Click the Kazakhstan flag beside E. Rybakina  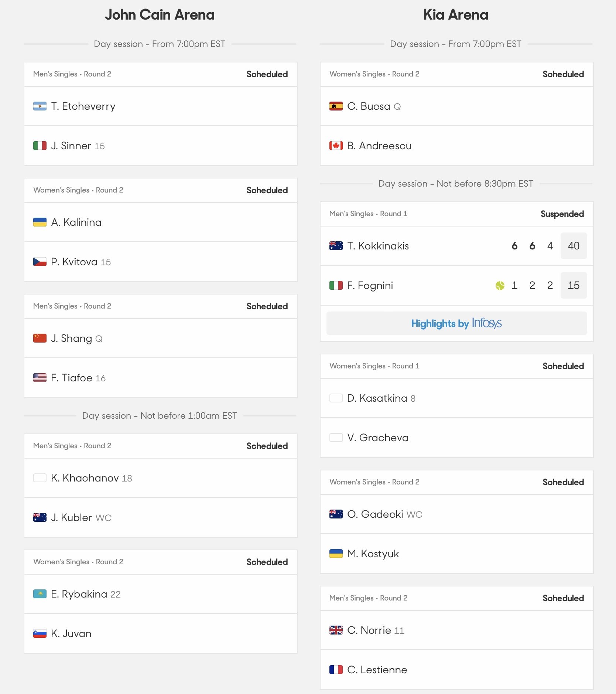(40, 594)
